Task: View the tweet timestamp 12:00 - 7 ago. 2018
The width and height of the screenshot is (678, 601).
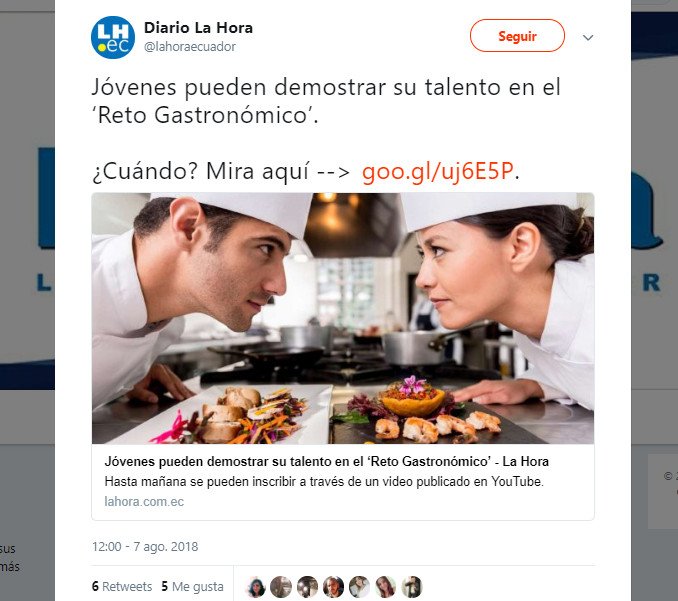Action: pos(145,547)
